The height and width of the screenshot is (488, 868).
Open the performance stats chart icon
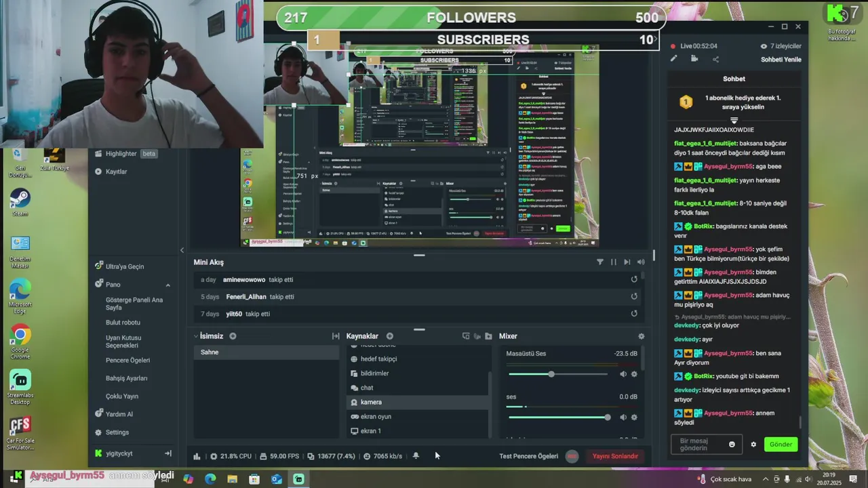coord(197,456)
